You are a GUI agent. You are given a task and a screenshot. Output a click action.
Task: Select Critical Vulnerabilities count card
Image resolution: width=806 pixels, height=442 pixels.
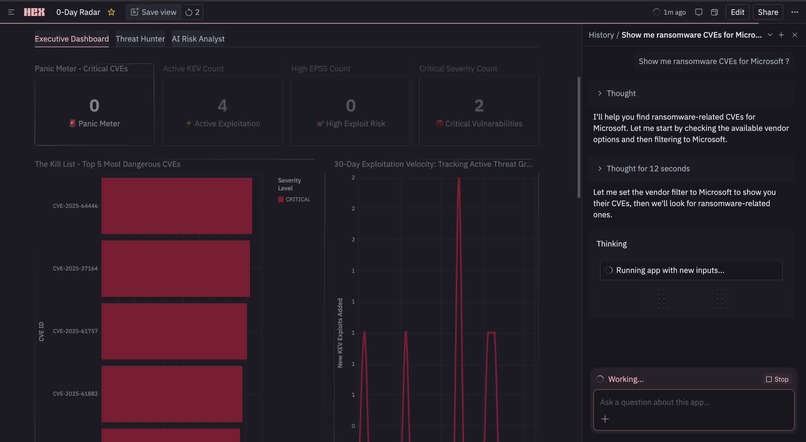[479, 111]
